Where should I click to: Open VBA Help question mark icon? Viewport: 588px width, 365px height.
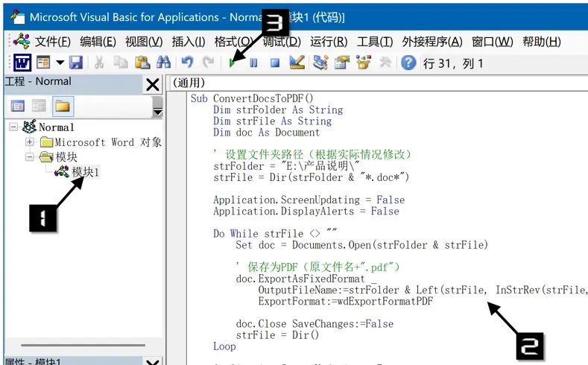(x=408, y=63)
